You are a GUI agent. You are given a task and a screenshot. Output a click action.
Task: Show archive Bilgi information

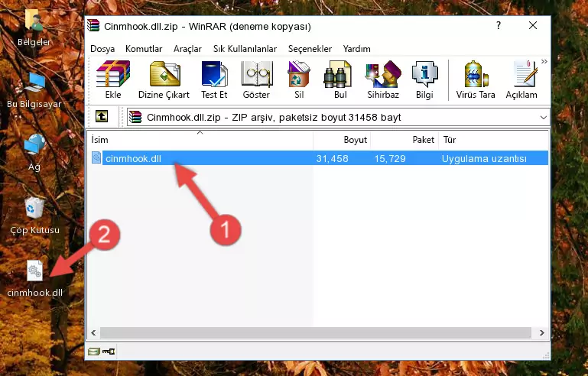[x=424, y=79]
